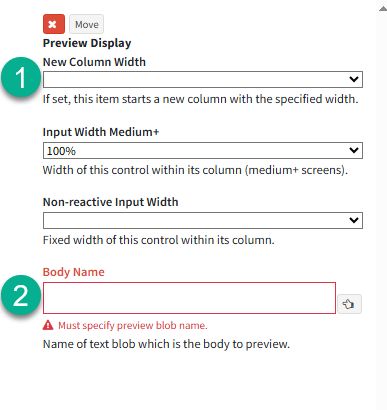Screen dimensions: 387x410
Task: Click the Non-reactive Input Width label
Action: pos(111,202)
